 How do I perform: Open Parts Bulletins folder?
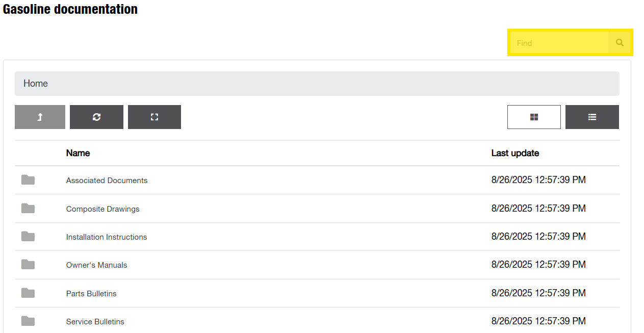91,294
